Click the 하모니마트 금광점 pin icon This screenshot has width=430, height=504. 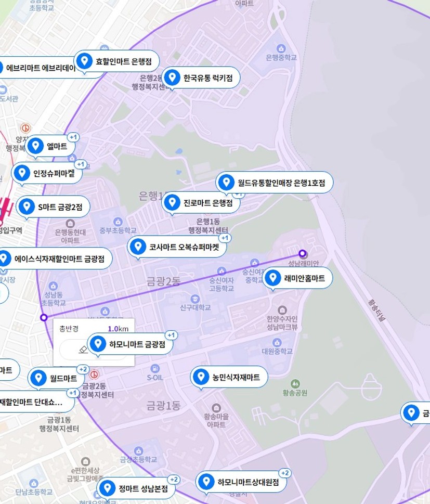[x=98, y=344]
